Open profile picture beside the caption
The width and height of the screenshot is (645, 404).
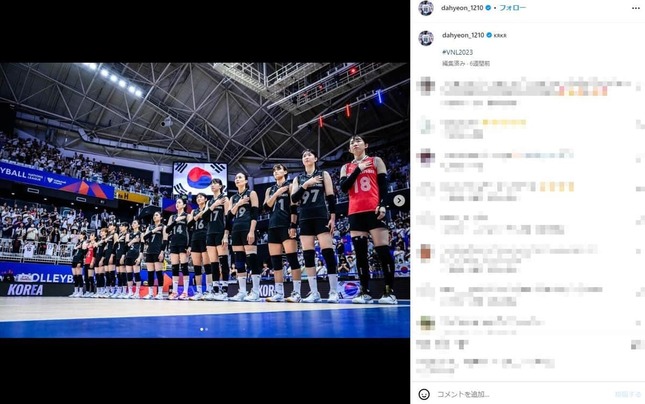426,38
